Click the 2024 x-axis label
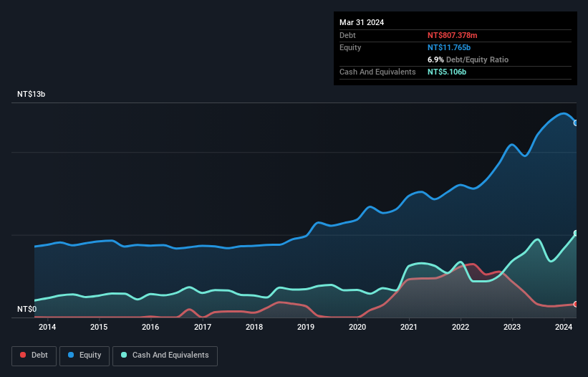 click(564, 327)
